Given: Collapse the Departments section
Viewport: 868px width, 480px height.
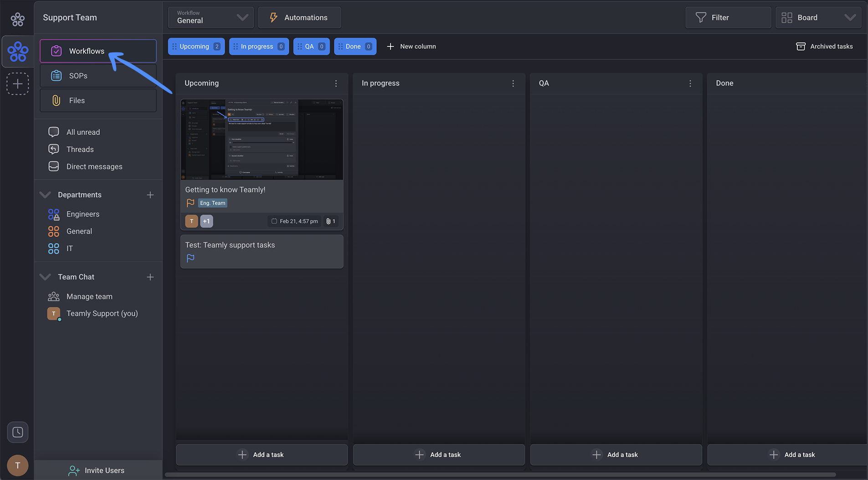Looking at the screenshot, I should coord(45,195).
